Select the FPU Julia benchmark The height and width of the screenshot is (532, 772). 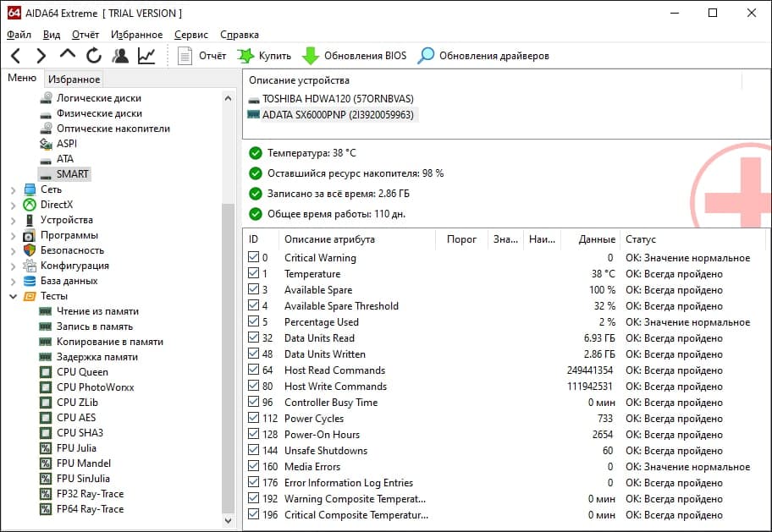76,448
